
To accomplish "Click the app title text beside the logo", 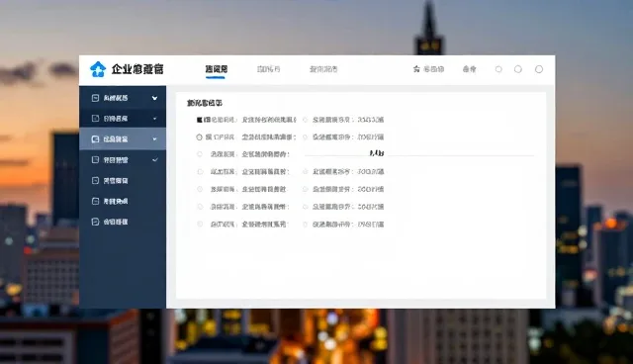I will point(137,69).
